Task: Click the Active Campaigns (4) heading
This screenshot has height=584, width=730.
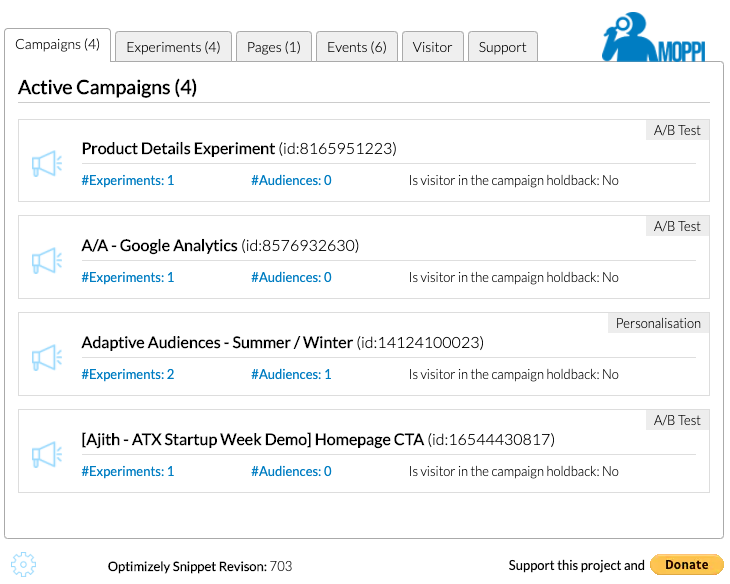Action: pyautogui.click(x=108, y=88)
